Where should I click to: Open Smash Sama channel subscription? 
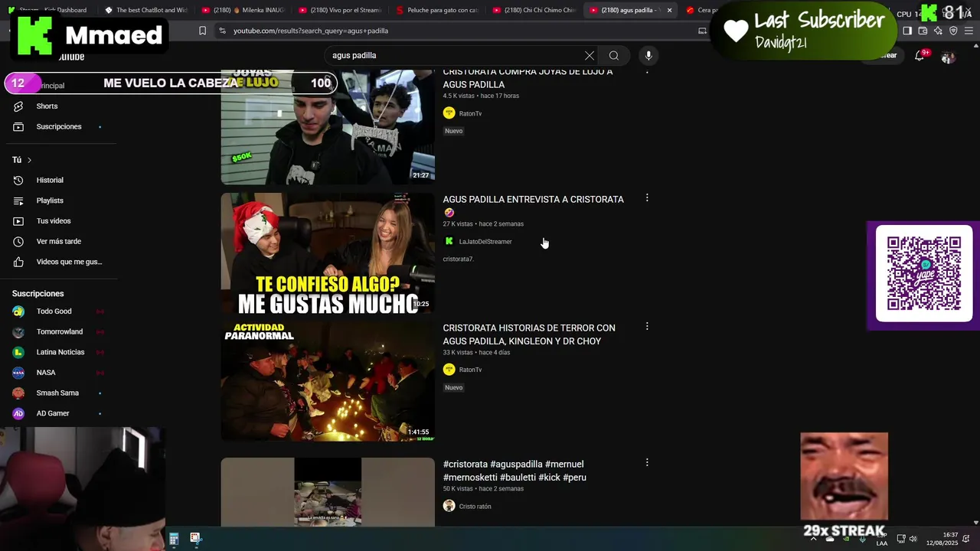(58, 393)
